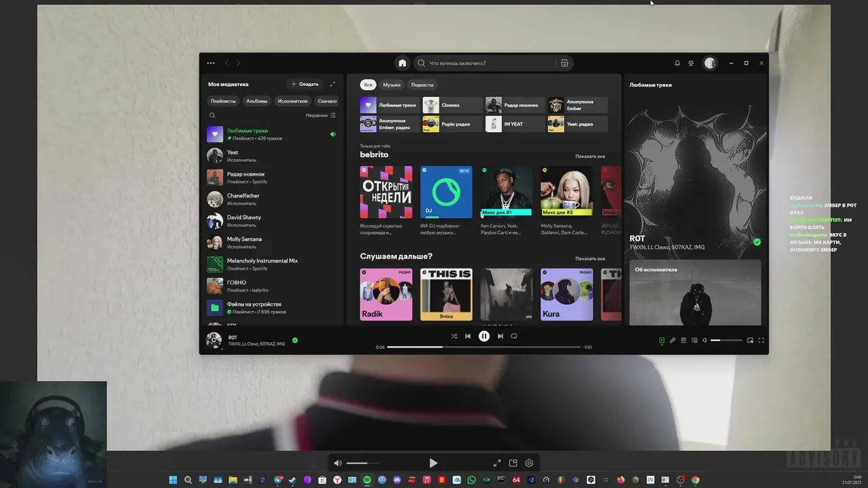Open outer video player settings gear
This screenshot has width=868, height=488.
[x=529, y=463]
